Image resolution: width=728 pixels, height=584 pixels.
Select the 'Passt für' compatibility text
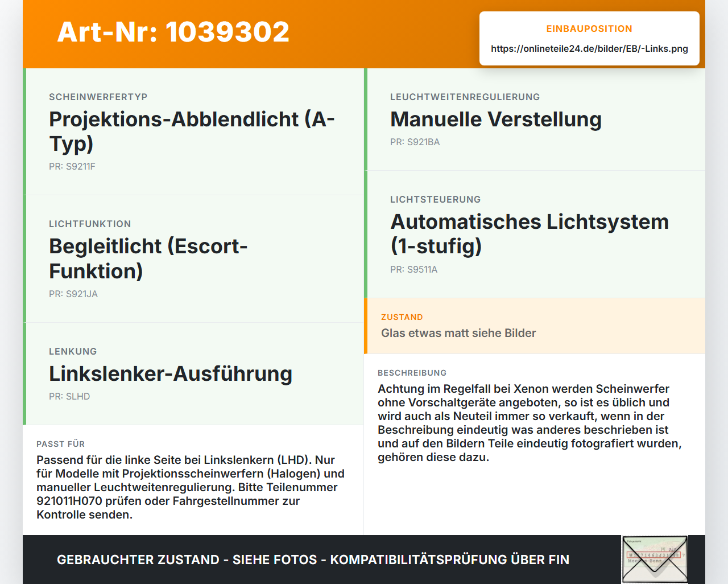191,487
